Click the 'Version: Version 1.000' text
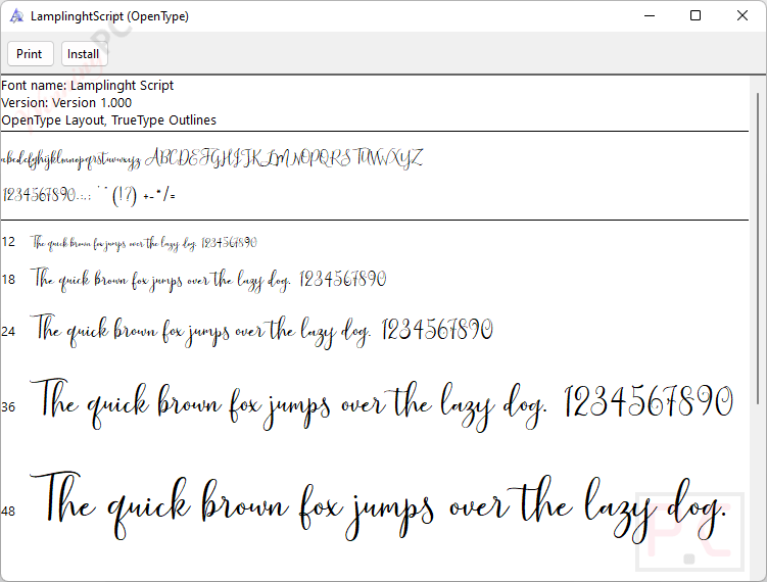This screenshot has height=582, width=767. tap(66, 103)
